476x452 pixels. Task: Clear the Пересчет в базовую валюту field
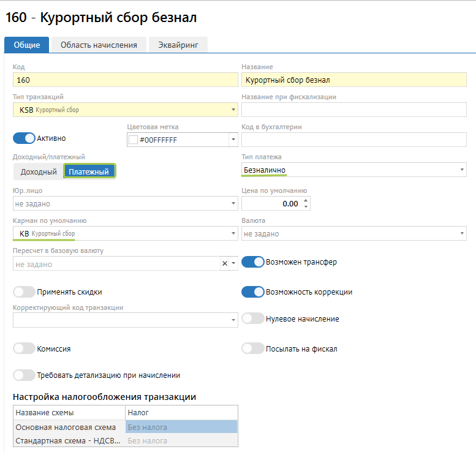[224, 263]
